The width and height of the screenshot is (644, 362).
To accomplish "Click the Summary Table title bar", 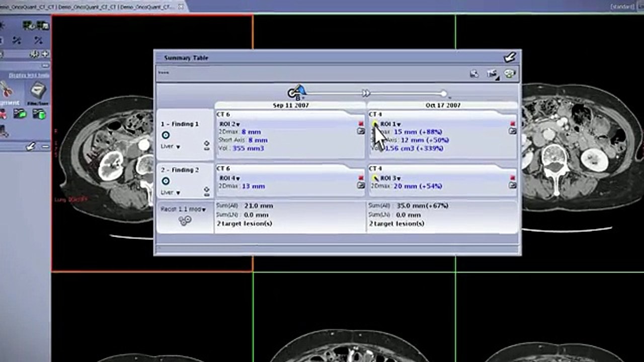I will (337, 57).
